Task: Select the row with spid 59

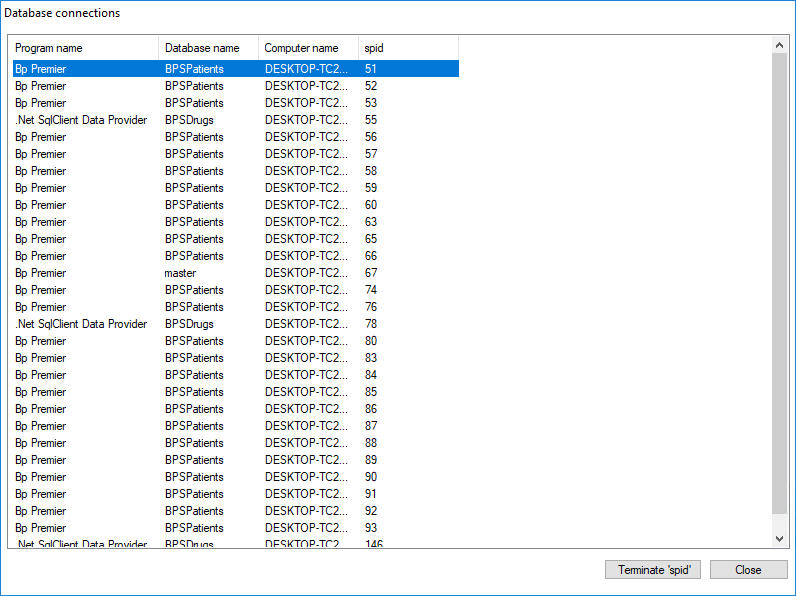Action: (236, 188)
